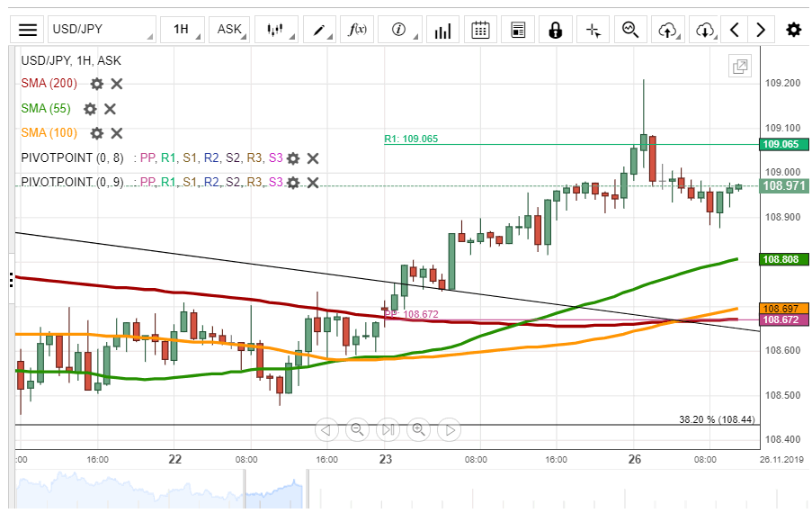
Task: Click the USD/JPY, 1H, ASK chart title
Action: point(71,60)
